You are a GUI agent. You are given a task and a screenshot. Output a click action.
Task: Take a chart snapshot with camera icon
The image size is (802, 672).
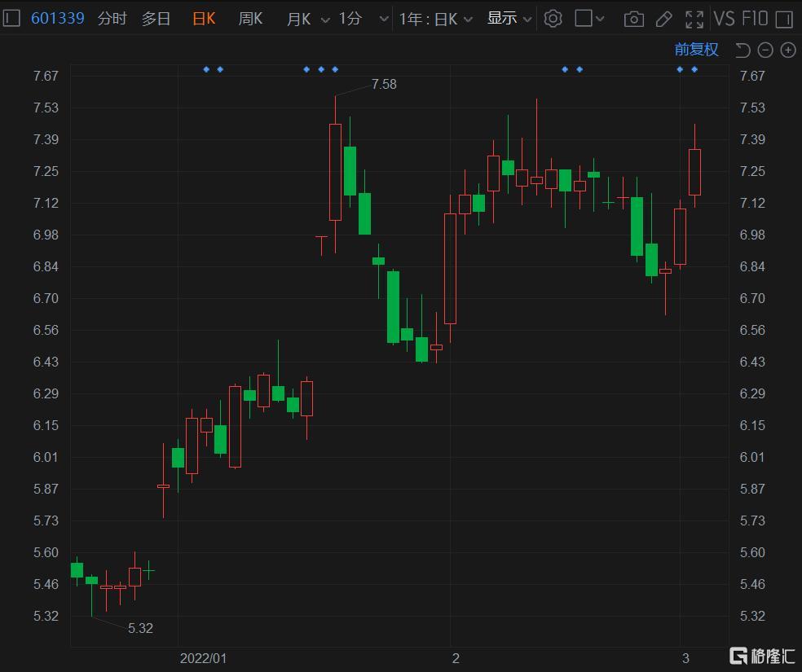pos(634,20)
